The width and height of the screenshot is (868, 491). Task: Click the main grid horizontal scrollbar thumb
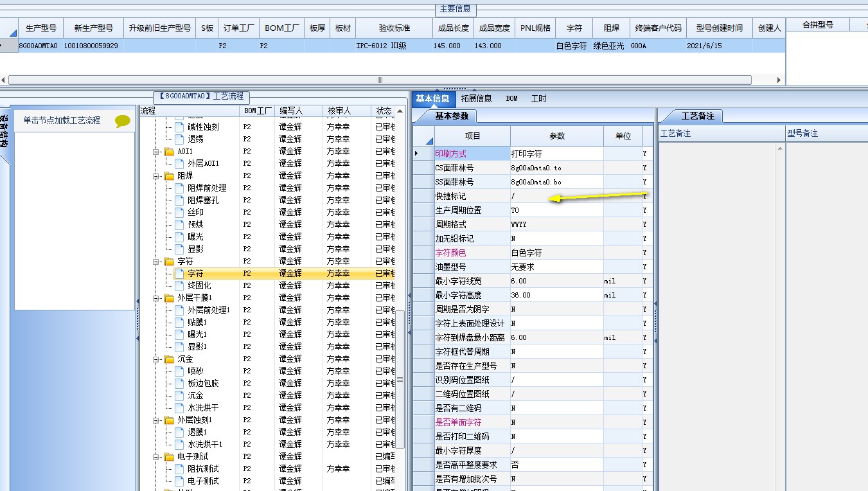pos(380,80)
